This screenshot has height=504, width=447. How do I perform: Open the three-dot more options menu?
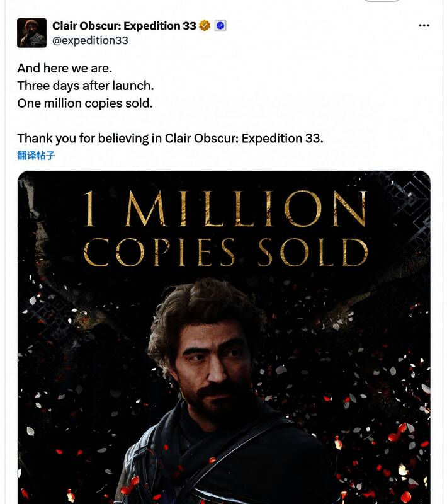point(424,26)
